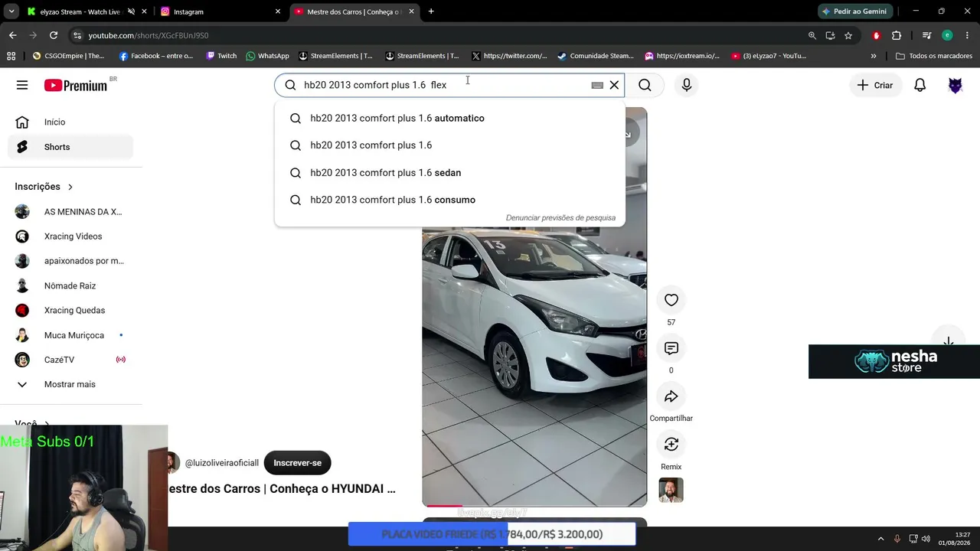Expand the Inscrições section

click(44, 187)
